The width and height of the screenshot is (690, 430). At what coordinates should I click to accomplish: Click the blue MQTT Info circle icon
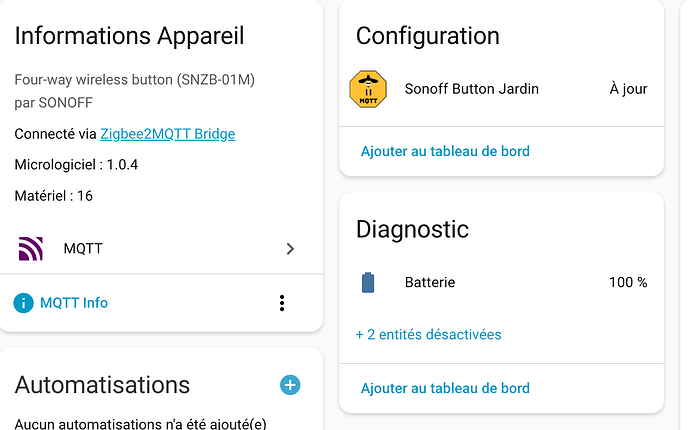tap(23, 302)
